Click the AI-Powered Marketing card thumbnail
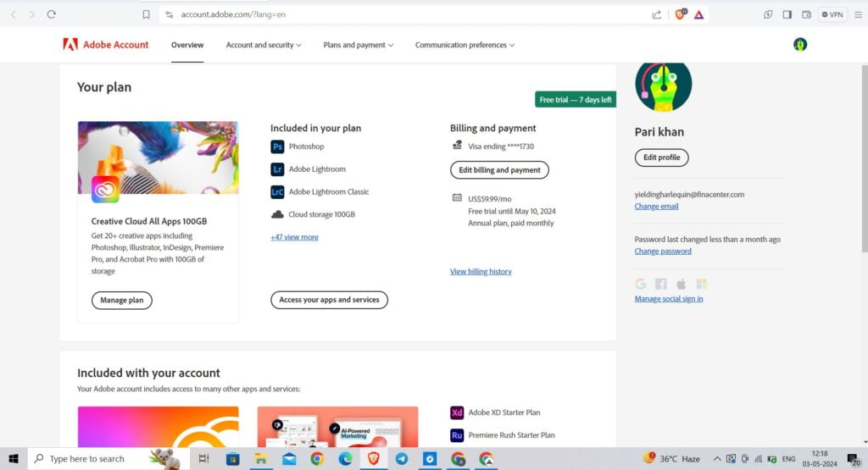This screenshot has height=470, width=868. coord(337,427)
